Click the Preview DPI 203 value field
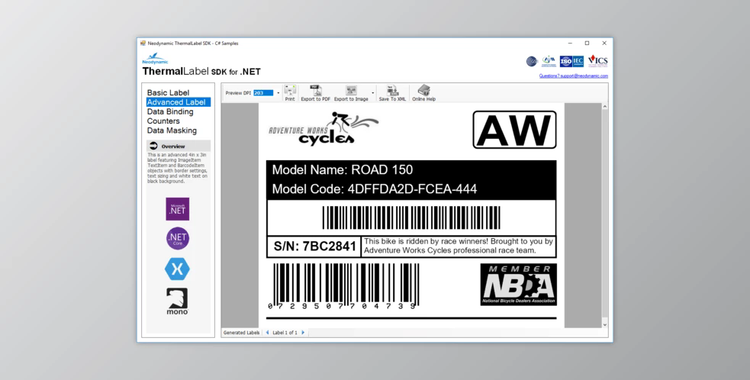The width and height of the screenshot is (750, 380). [x=263, y=93]
